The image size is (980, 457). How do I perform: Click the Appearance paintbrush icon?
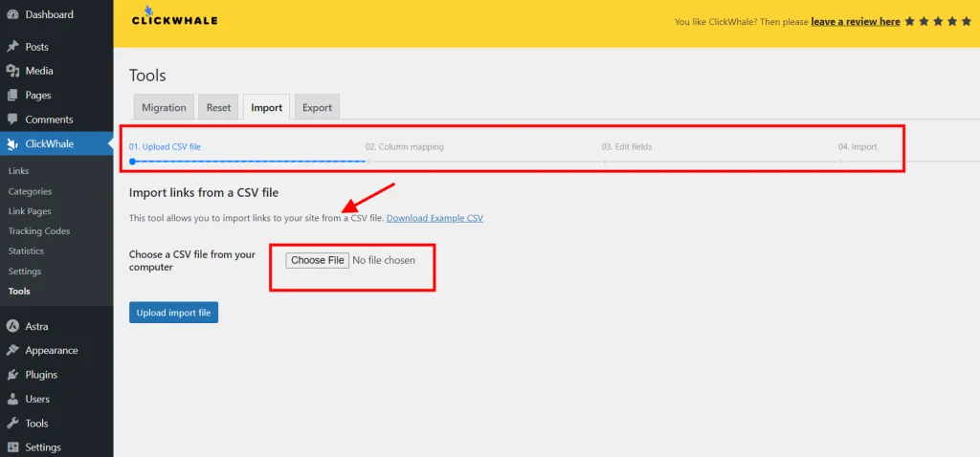[12, 350]
